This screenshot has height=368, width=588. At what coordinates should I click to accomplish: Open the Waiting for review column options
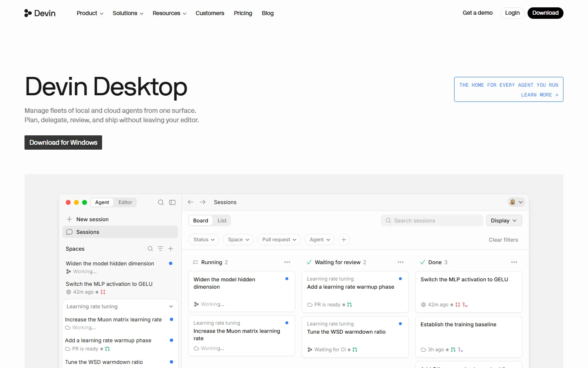click(401, 262)
